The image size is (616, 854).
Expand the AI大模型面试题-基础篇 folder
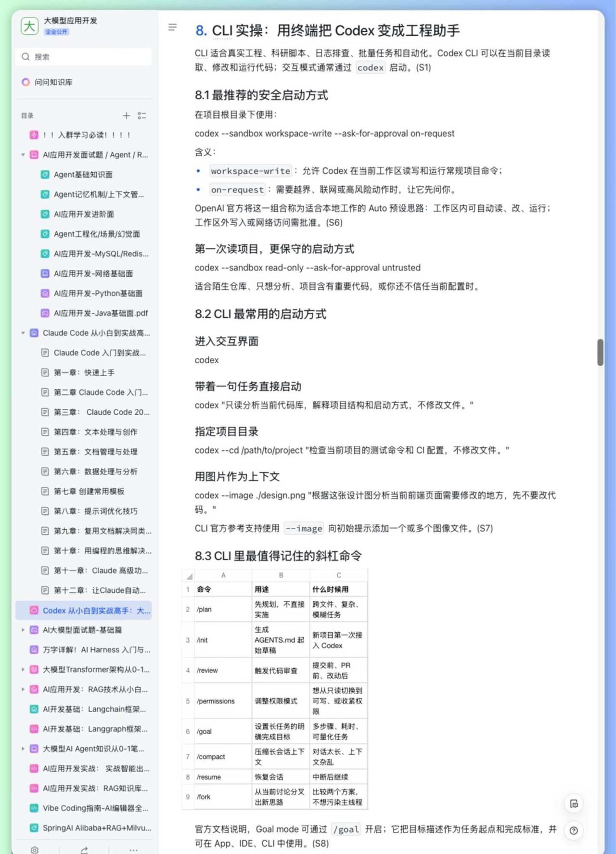[x=23, y=630]
